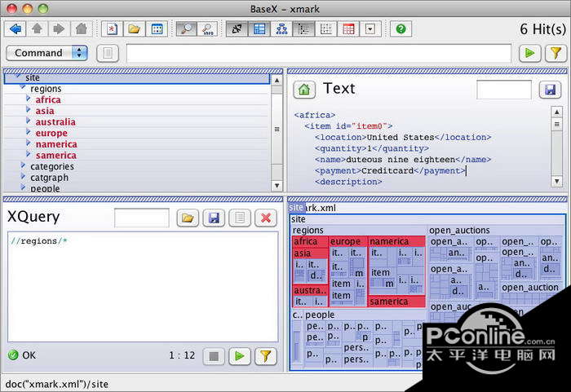Expand the categories node arrow
This screenshot has width=571, height=392.
point(24,165)
